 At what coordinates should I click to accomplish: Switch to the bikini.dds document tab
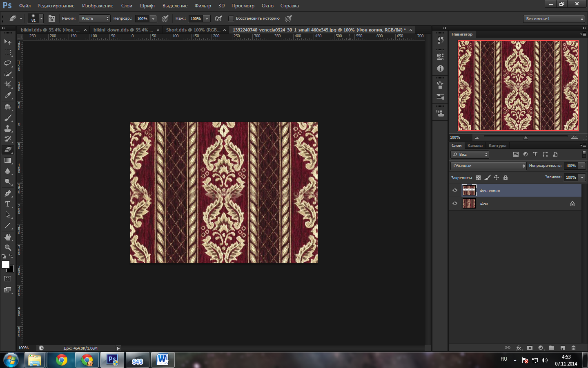pyautogui.click(x=50, y=30)
